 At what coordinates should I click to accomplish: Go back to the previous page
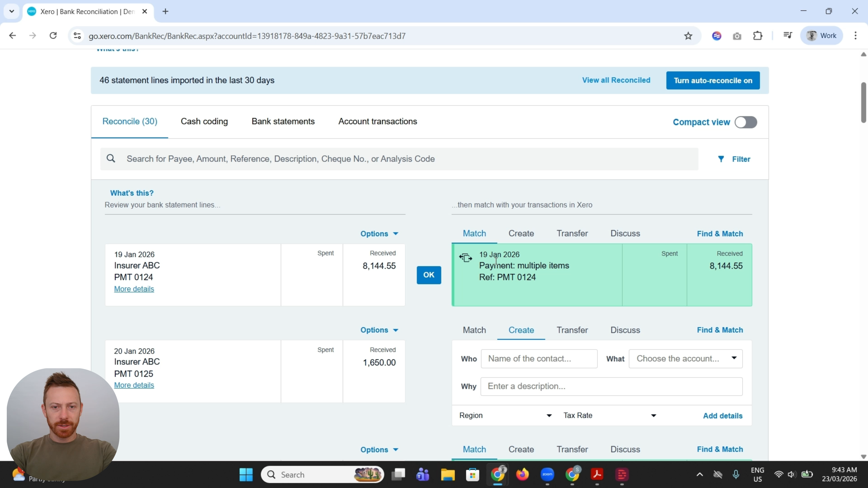(12, 35)
